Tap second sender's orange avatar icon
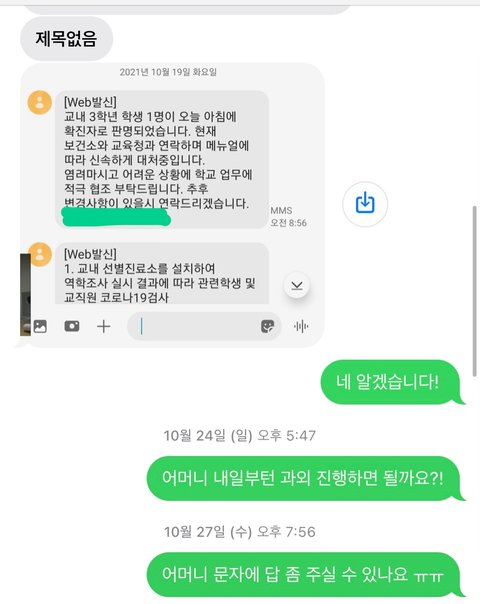The height and width of the screenshot is (604, 480). pyautogui.click(x=40, y=254)
